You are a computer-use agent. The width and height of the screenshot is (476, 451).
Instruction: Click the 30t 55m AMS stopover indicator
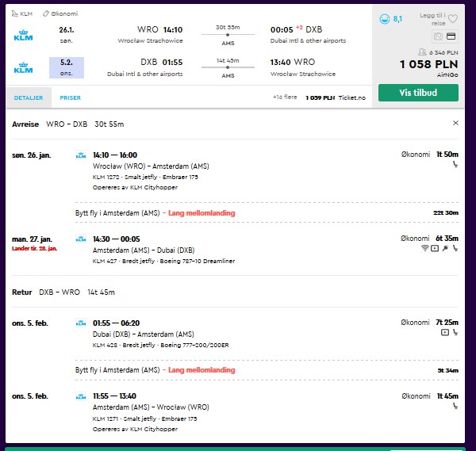pos(228,35)
